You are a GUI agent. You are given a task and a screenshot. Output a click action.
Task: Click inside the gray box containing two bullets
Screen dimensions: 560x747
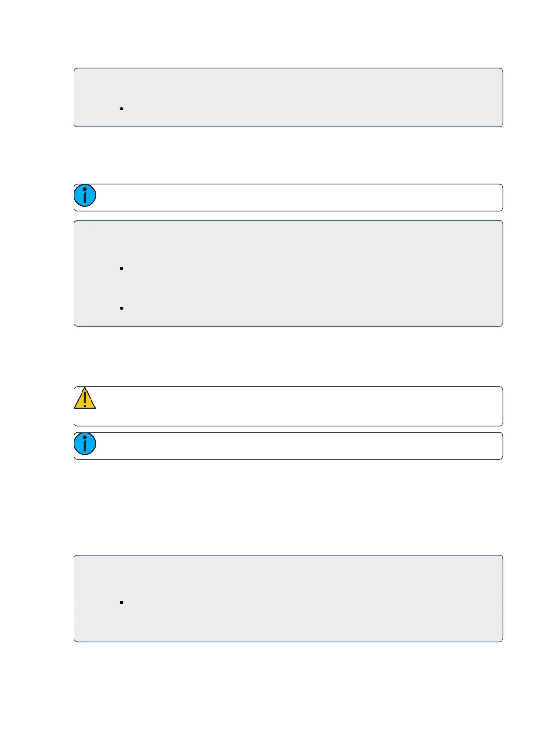point(288,274)
